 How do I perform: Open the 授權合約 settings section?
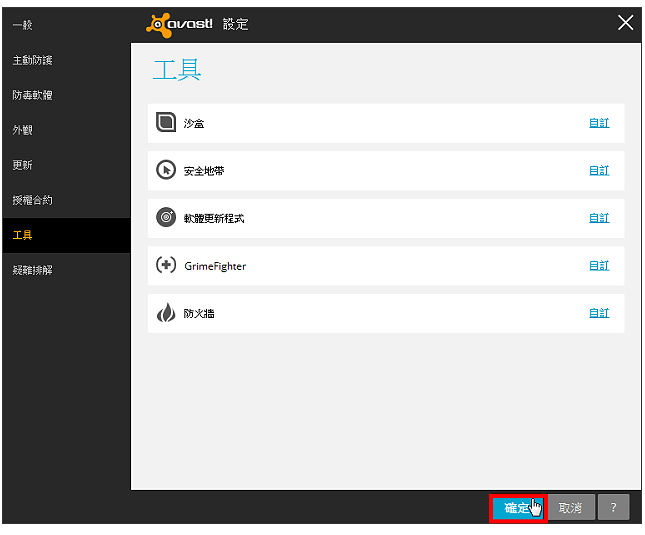66,200
